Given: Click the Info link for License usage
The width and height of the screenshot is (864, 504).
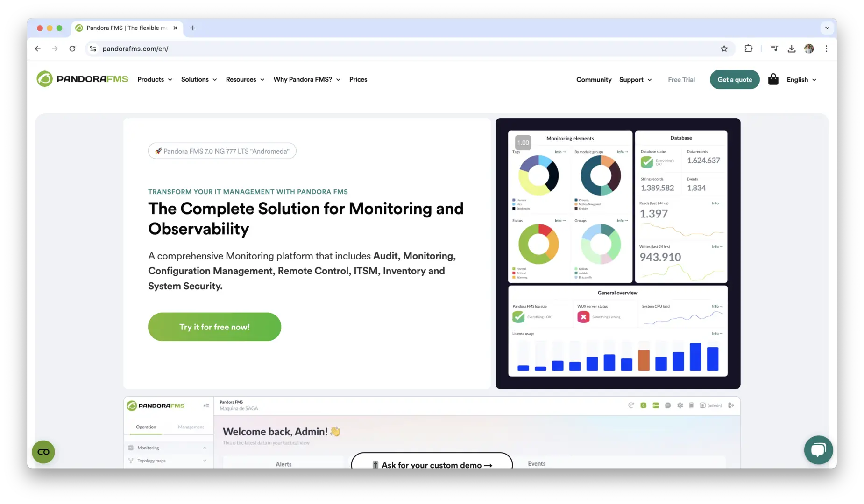Looking at the screenshot, I should (717, 334).
